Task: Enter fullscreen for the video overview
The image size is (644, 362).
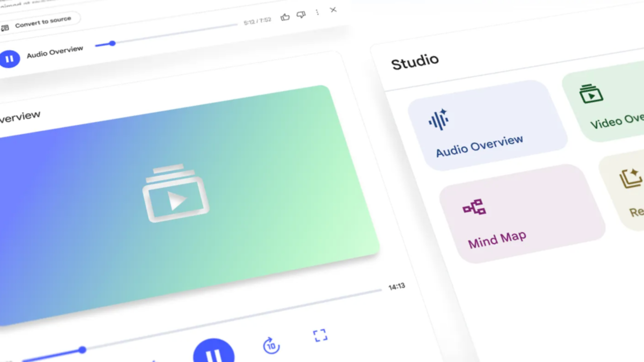Action: (320, 335)
